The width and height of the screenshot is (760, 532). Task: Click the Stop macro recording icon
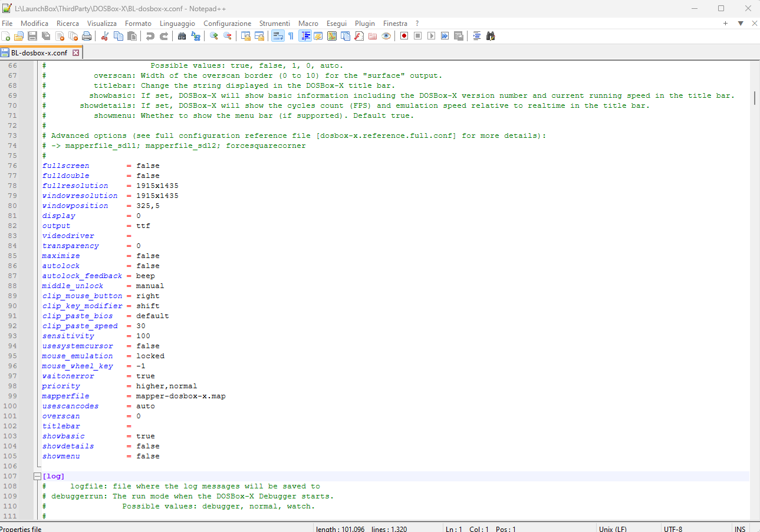click(417, 36)
